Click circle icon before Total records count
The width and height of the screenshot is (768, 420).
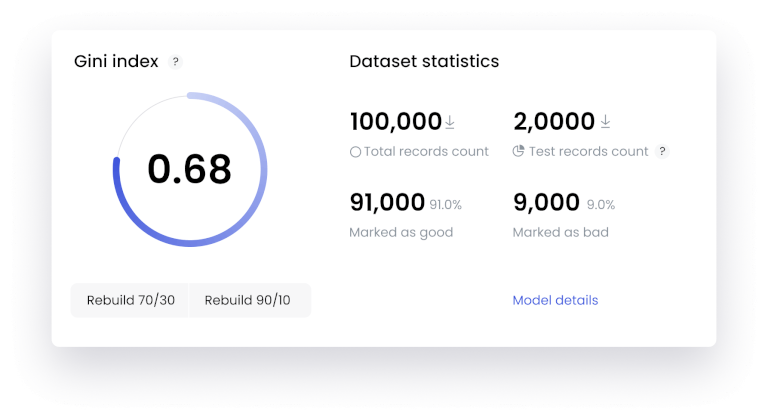(355, 152)
